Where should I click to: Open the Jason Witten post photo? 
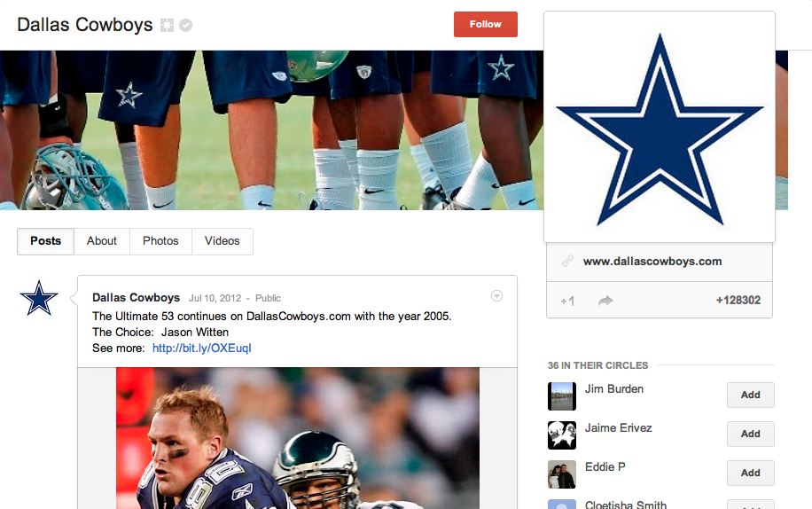point(298,438)
